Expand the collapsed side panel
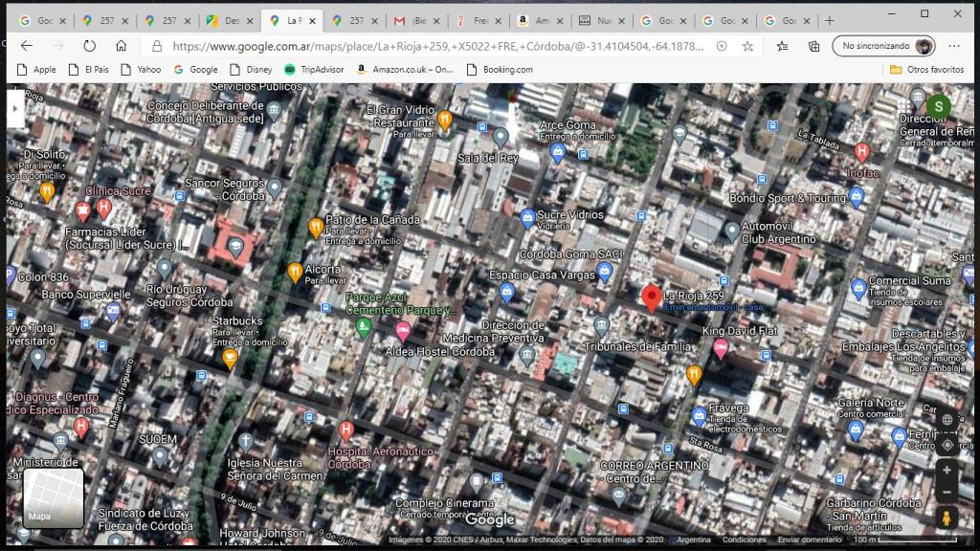 (14, 108)
